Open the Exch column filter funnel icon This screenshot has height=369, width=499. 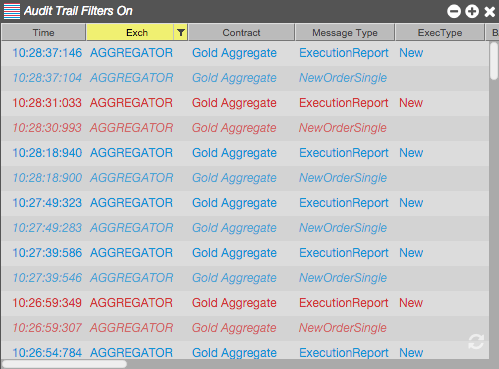(x=181, y=32)
